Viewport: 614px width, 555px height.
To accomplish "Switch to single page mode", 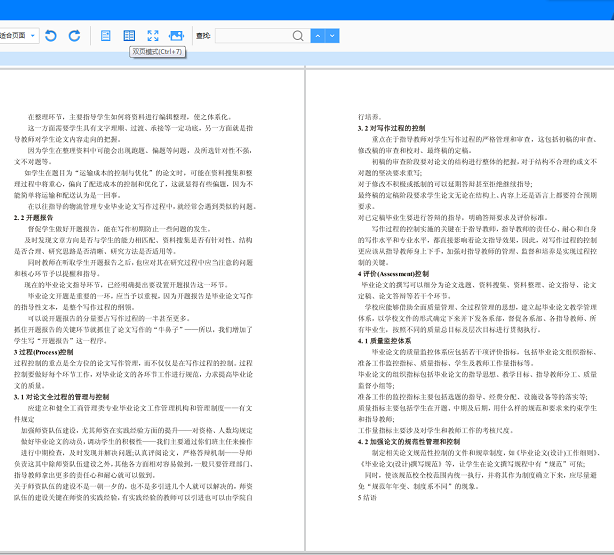I will [105, 36].
